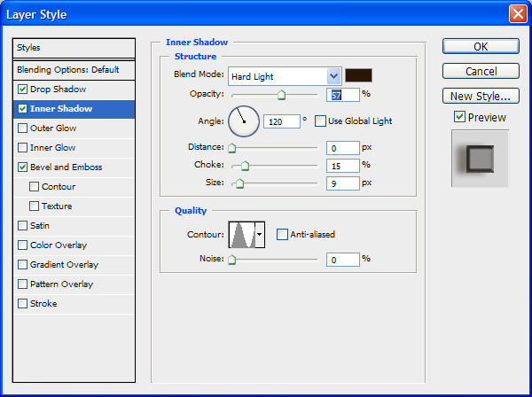This screenshot has width=532, height=397.
Task: Open the Blend Mode dropdown
Action: point(333,77)
